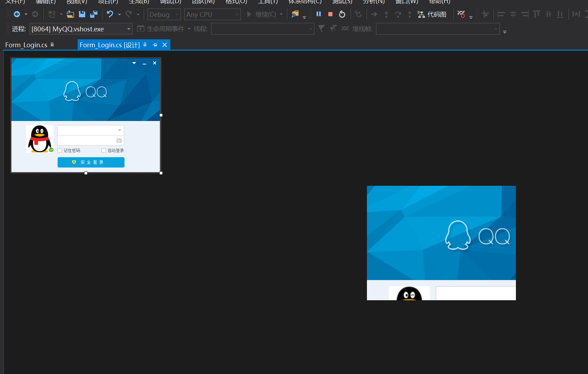Image resolution: width=588 pixels, height=374 pixels.
Task: Click the login form's close X button
Action: point(155,63)
